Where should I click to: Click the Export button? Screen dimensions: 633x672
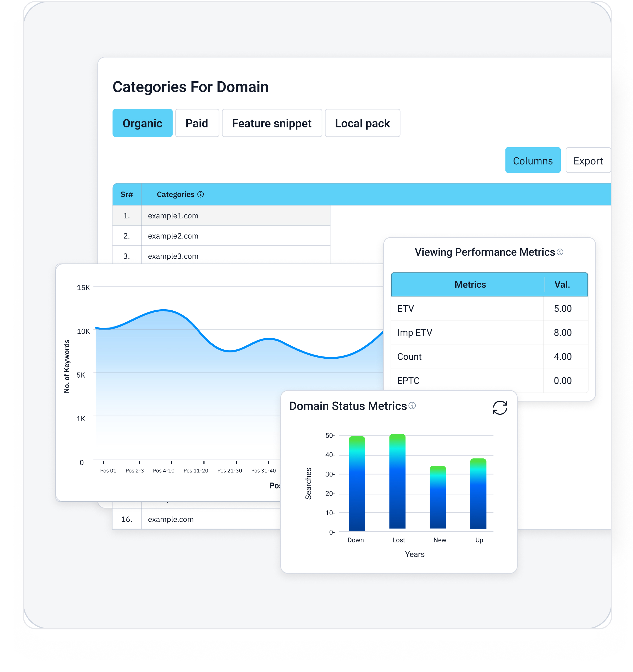(588, 160)
